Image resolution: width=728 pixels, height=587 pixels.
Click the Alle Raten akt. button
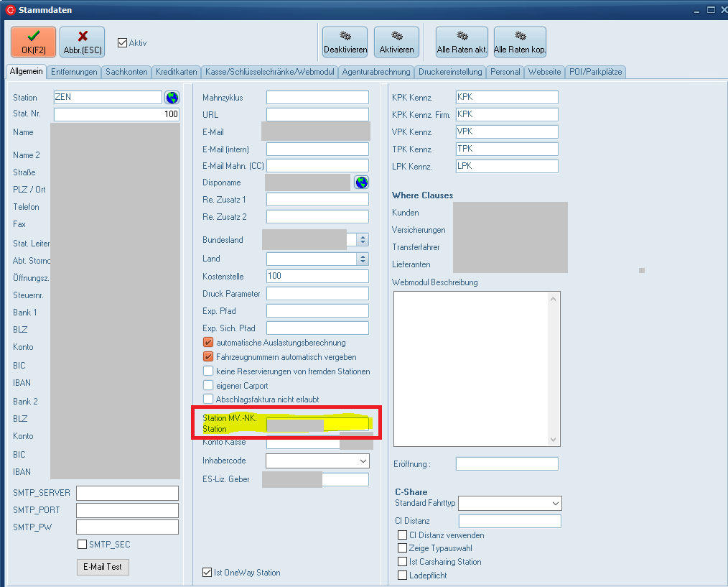point(462,42)
